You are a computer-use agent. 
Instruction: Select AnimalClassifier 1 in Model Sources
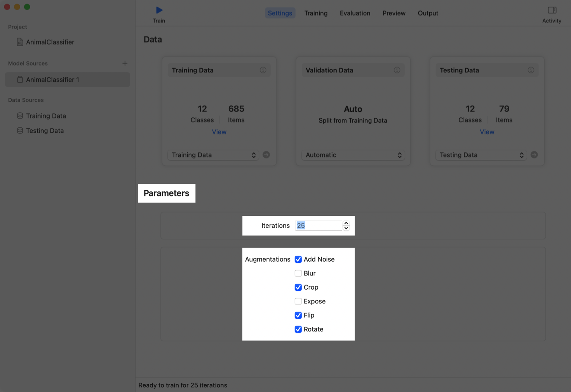(52, 80)
